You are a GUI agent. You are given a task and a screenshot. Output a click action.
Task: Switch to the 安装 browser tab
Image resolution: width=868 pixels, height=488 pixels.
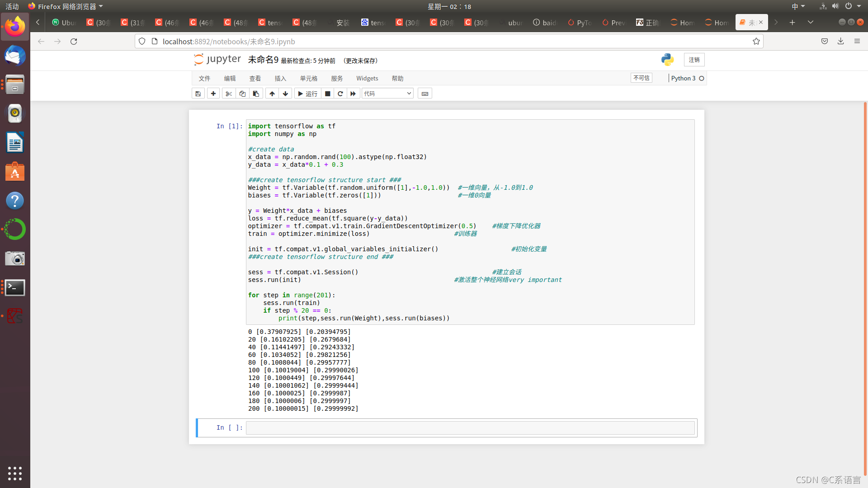[340, 22]
